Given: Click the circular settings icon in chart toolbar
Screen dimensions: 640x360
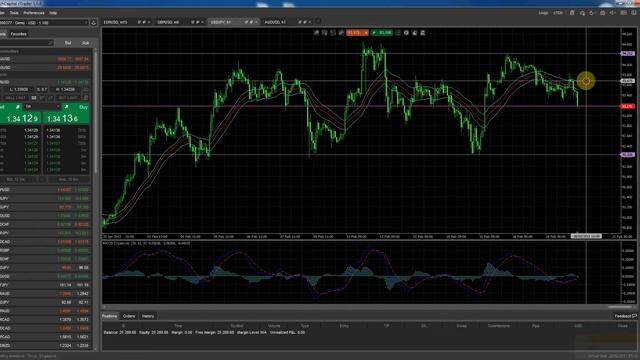Looking at the screenshot, I should coord(406,33).
